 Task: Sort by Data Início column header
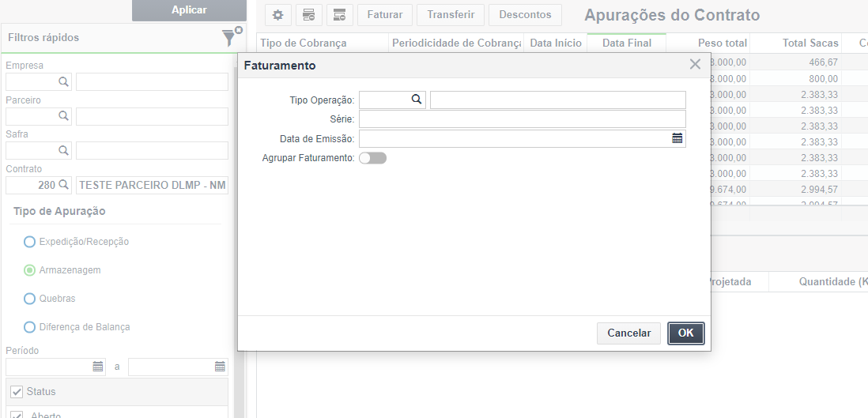click(556, 43)
